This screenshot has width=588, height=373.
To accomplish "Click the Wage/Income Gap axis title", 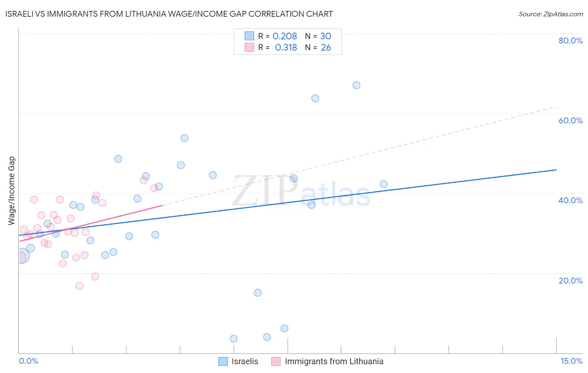I will click(x=12, y=191).
